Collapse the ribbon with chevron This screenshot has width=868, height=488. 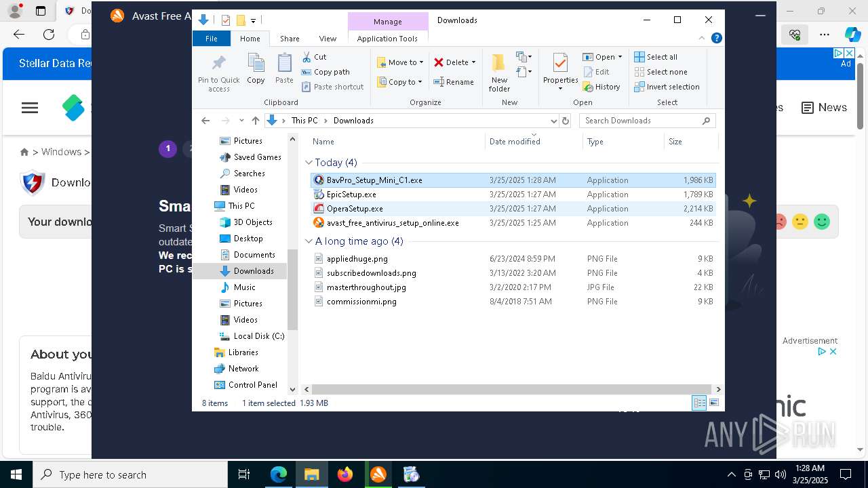(x=702, y=39)
